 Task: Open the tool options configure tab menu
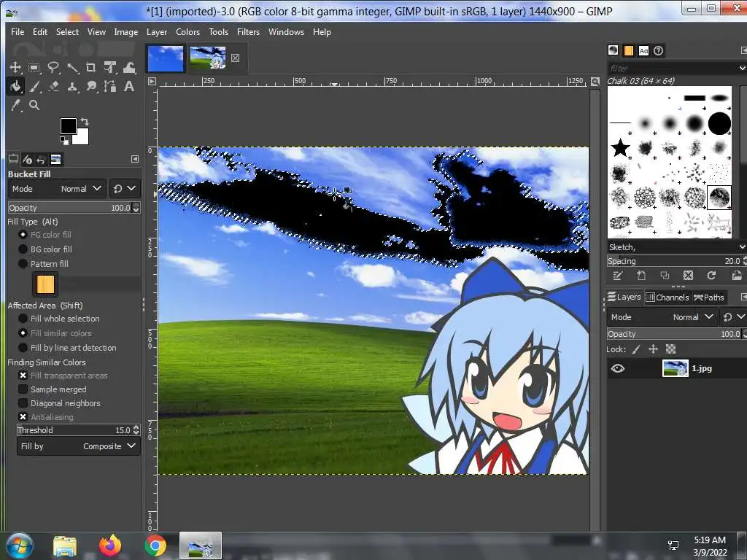pyautogui.click(x=135, y=159)
